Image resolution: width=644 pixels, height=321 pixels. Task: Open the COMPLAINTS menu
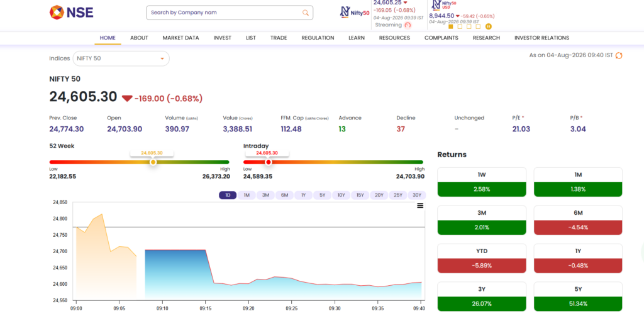point(441,38)
